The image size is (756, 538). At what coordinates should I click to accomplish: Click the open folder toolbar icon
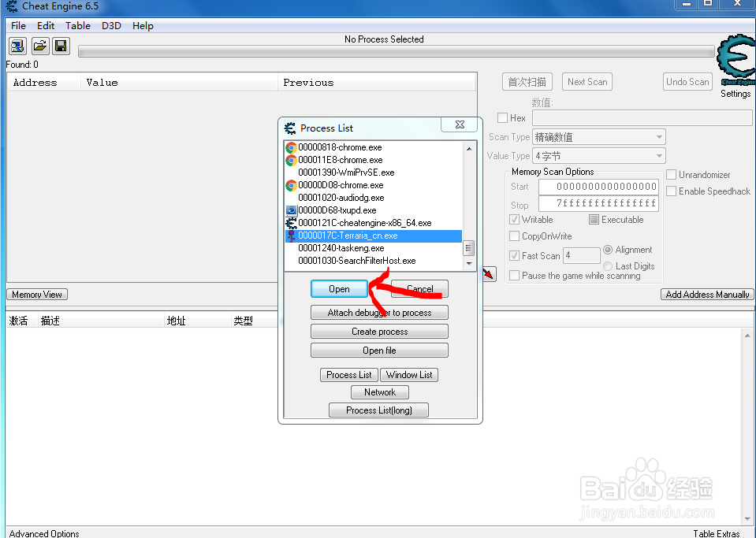point(40,46)
